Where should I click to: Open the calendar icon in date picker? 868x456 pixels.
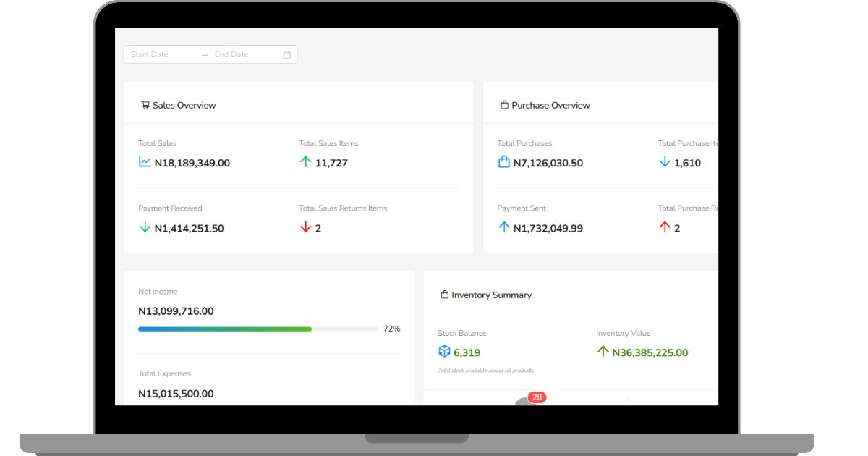[x=287, y=54]
